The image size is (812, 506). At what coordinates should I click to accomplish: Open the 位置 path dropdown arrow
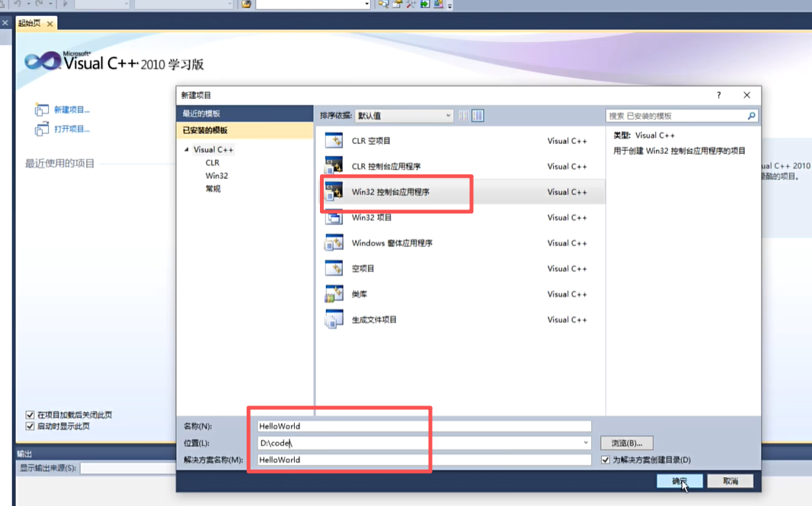(x=586, y=444)
